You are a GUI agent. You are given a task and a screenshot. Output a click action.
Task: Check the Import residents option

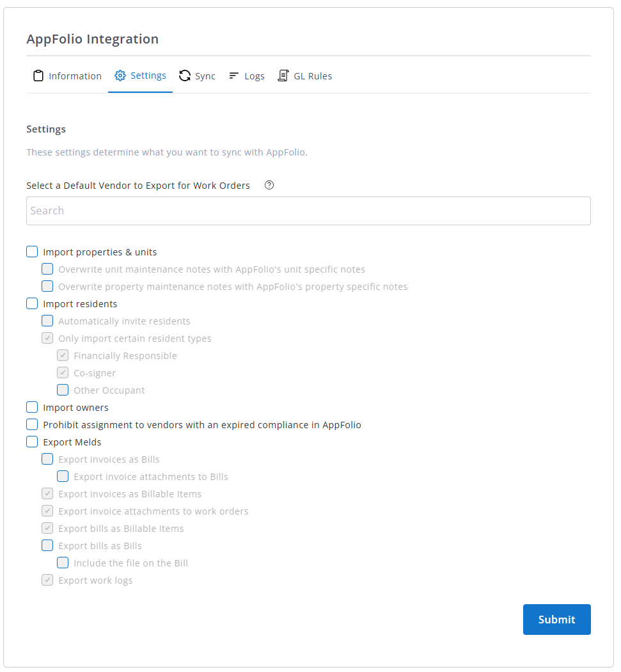(32, 304)
